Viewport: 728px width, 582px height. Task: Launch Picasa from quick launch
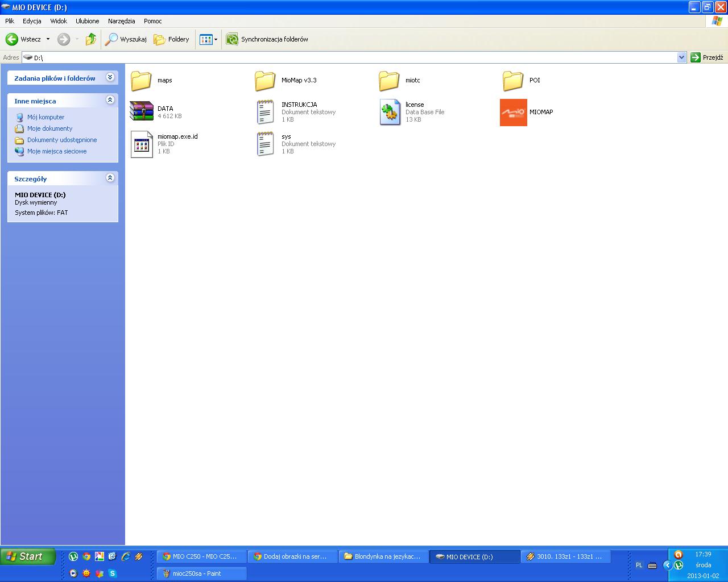(100, 557)
